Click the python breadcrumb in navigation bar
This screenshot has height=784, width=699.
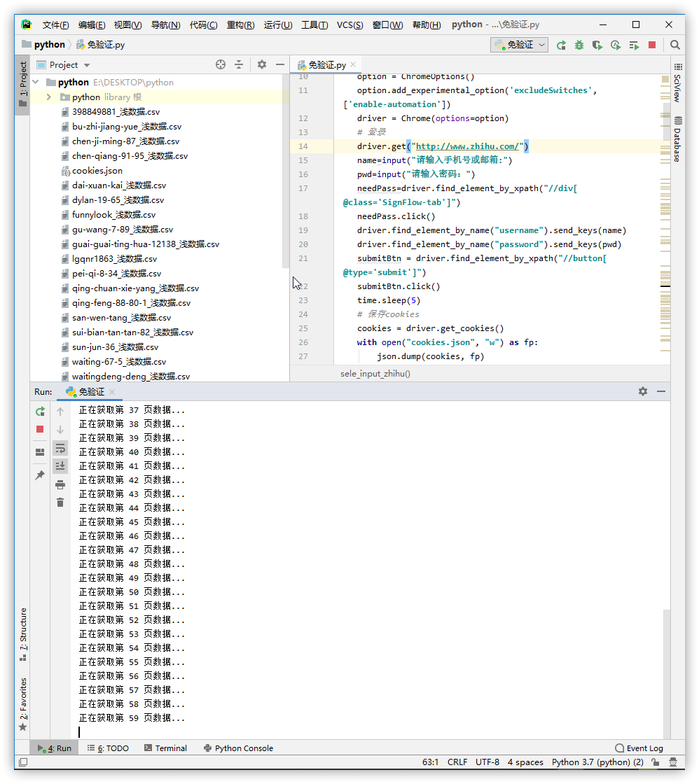coord(43,45)
